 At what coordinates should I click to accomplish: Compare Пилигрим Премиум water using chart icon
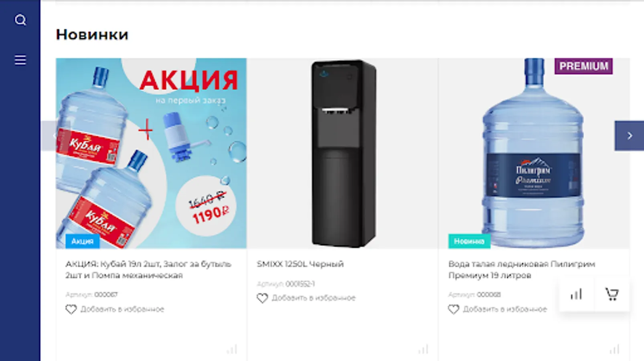tap(577, 294)
